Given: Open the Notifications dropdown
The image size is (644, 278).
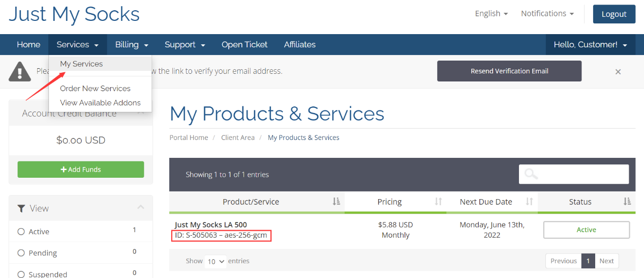Looking at the screenshot, I should click(x=547, y=14).
